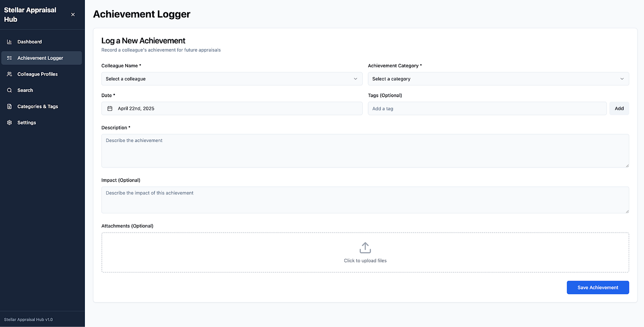
Task: Click the Search magnifier icon in sidebar
Action: (x=9, y=90)
